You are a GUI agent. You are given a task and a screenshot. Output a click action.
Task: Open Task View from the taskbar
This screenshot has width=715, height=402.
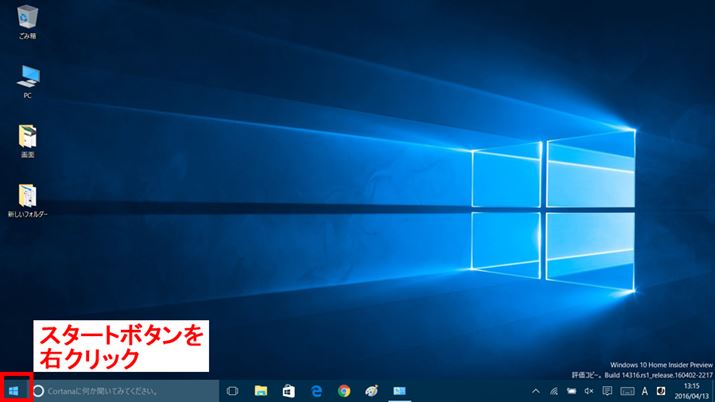point(232,391)
